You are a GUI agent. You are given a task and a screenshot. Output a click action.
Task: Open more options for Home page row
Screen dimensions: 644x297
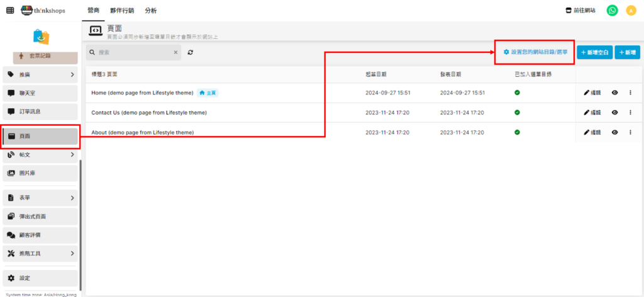(x=630, y=92)
